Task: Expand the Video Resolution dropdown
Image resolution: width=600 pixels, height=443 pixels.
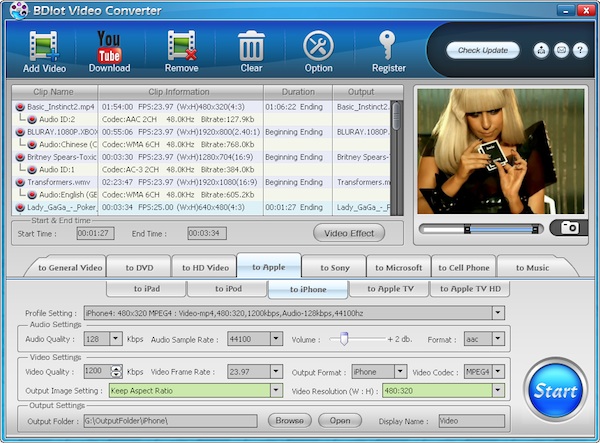Action: click(x=498, y=391)
